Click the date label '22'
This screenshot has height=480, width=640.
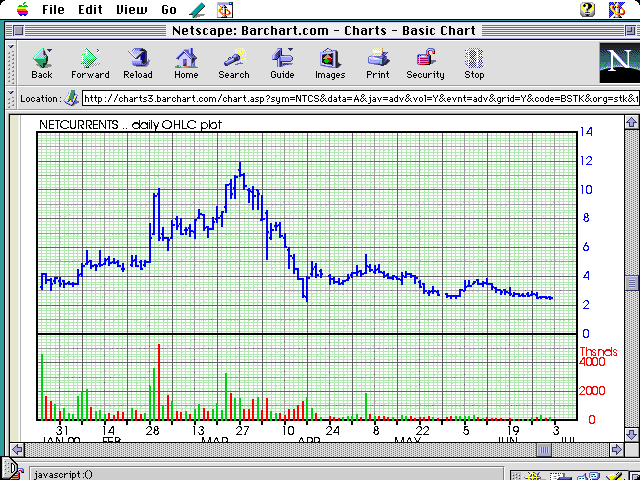(422, 431)
